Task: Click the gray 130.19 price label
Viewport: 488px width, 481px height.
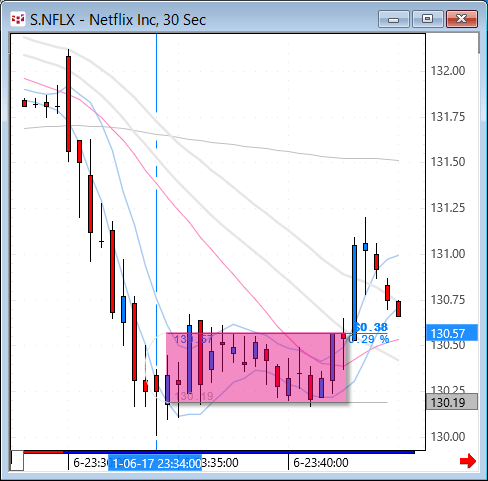Action: point(452,402)
